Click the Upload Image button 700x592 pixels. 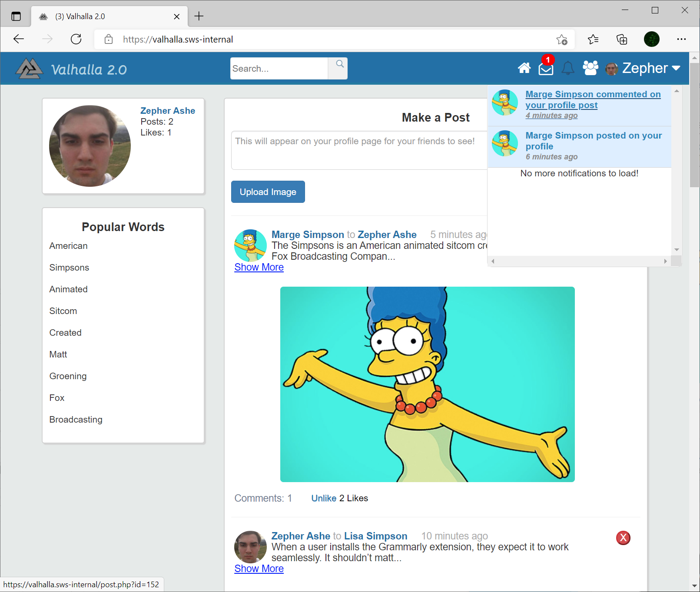coord(268,192)
